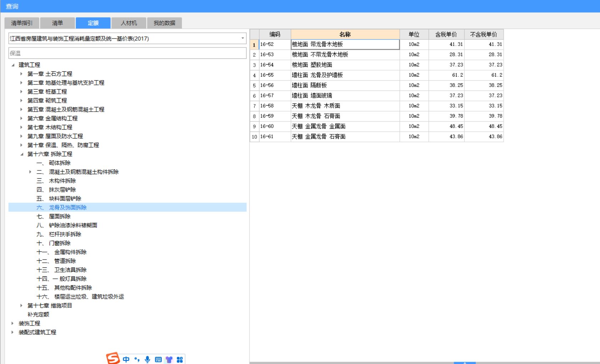
Task: Select 六、龙骨及饰面拆除 tree item
Action: (61, 207)
